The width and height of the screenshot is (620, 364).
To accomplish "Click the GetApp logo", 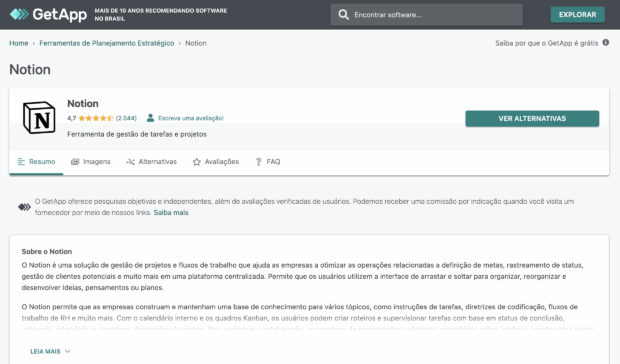I will coord(48,15).
